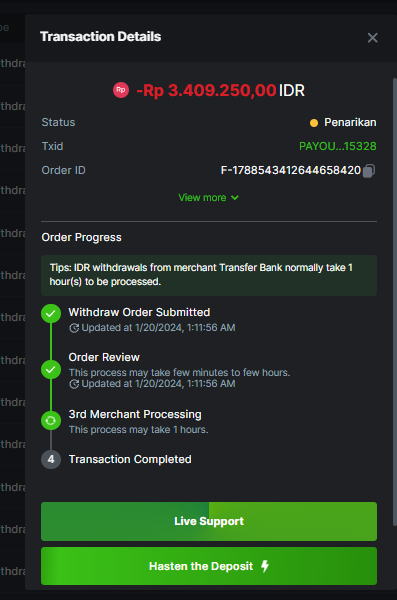Viewport: 397px width, 600px height.
Task: Select the Order ID number text
Action: pos(291,170)
